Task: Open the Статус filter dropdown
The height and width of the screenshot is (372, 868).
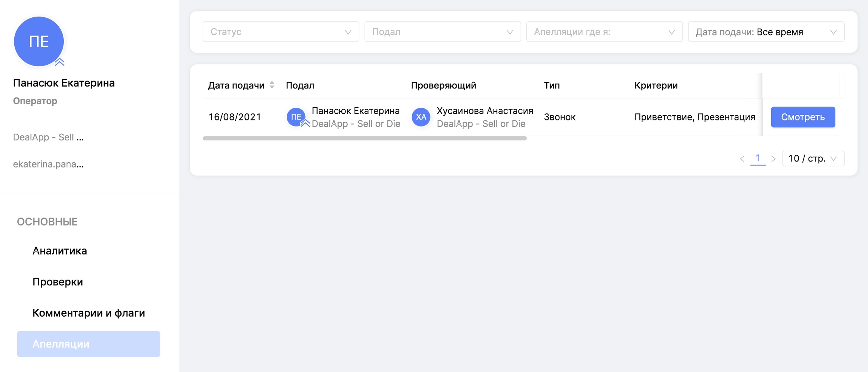Action: 281,32
